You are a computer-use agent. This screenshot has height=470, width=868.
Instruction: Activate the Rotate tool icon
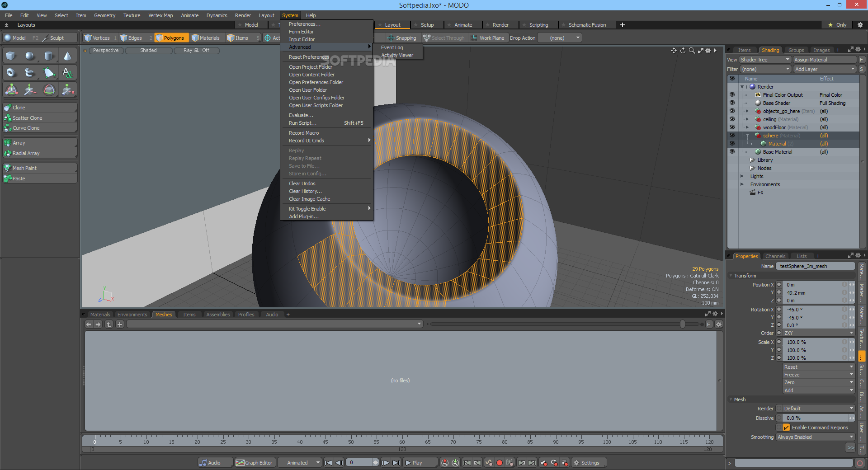pyautogui.click(x=49, y=89)
